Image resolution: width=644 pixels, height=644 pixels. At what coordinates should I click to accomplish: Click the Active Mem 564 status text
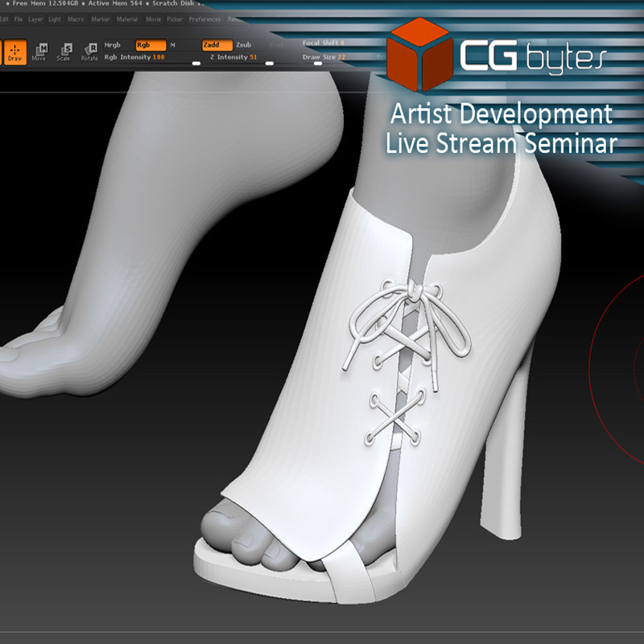[115, 3]
